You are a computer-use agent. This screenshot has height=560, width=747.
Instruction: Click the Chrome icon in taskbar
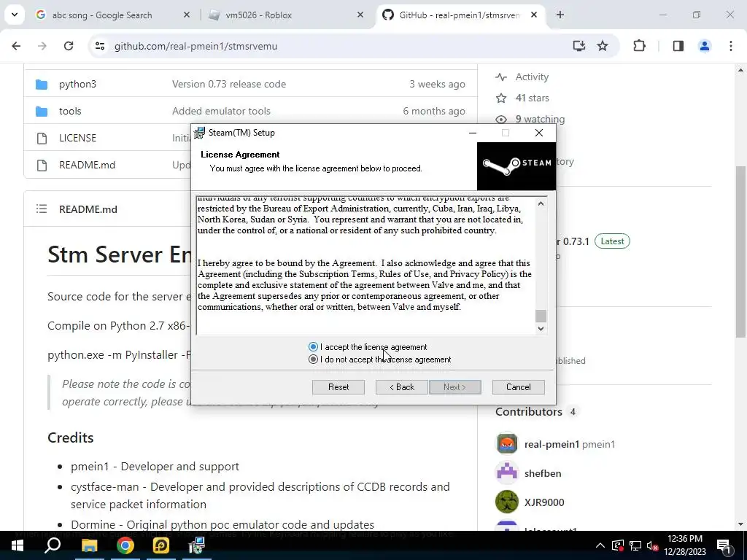(125, 545)
